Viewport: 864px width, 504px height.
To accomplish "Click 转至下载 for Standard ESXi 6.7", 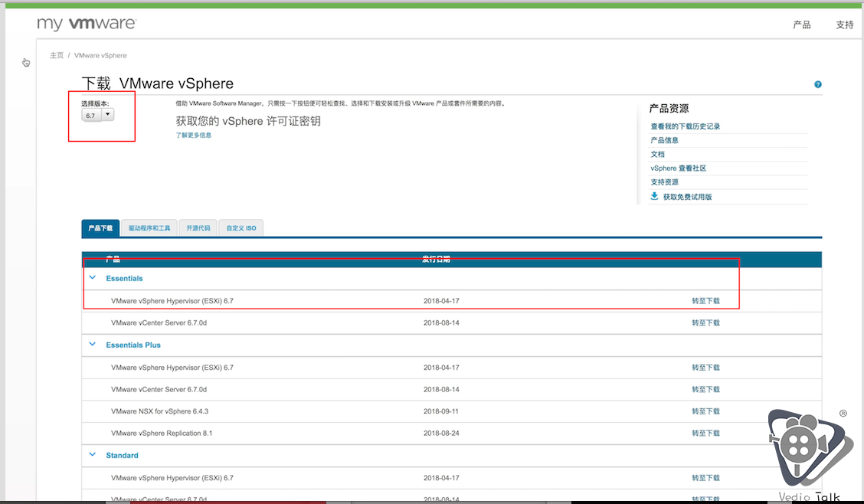I will (706, 478).
